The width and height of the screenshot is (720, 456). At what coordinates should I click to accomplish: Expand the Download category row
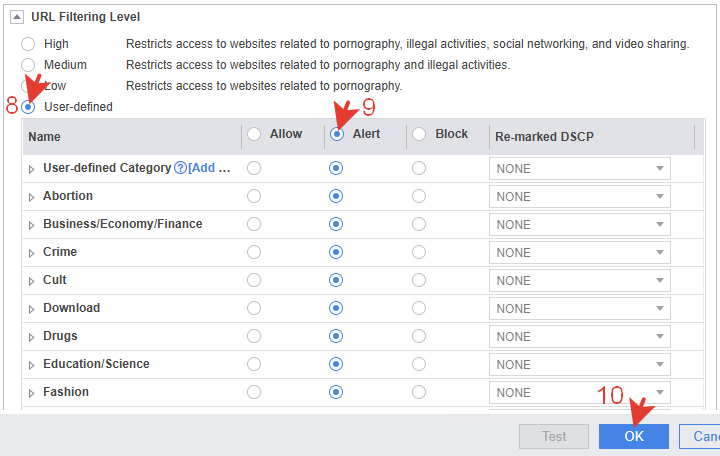point(32,309)
